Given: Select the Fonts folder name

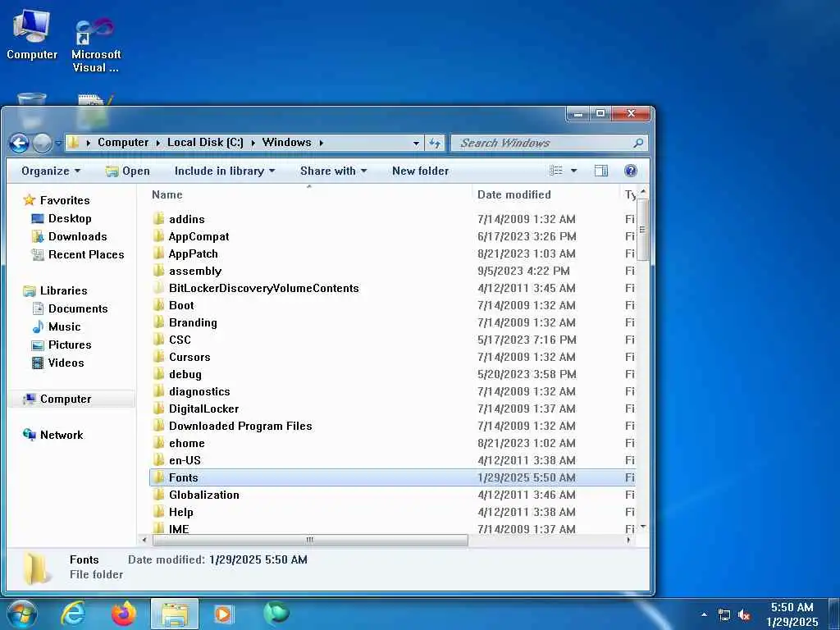Looking at the screenshot, I should (183, 477).
